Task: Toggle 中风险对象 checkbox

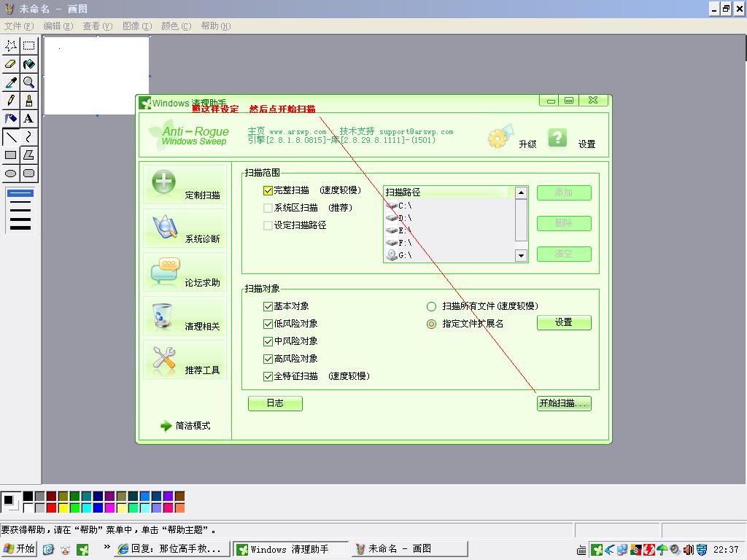Action: (268, 341)
